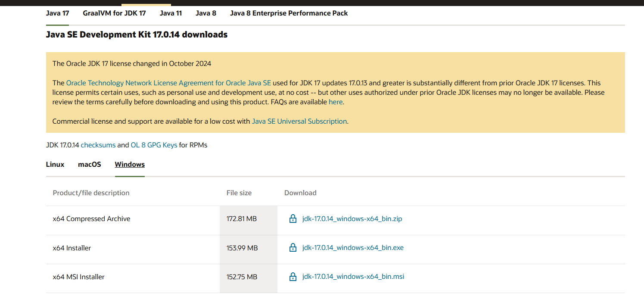The width and height of the screenshot is (644, 306).
Task: Select the Java 11 tab
Action: tap(171, 13)
